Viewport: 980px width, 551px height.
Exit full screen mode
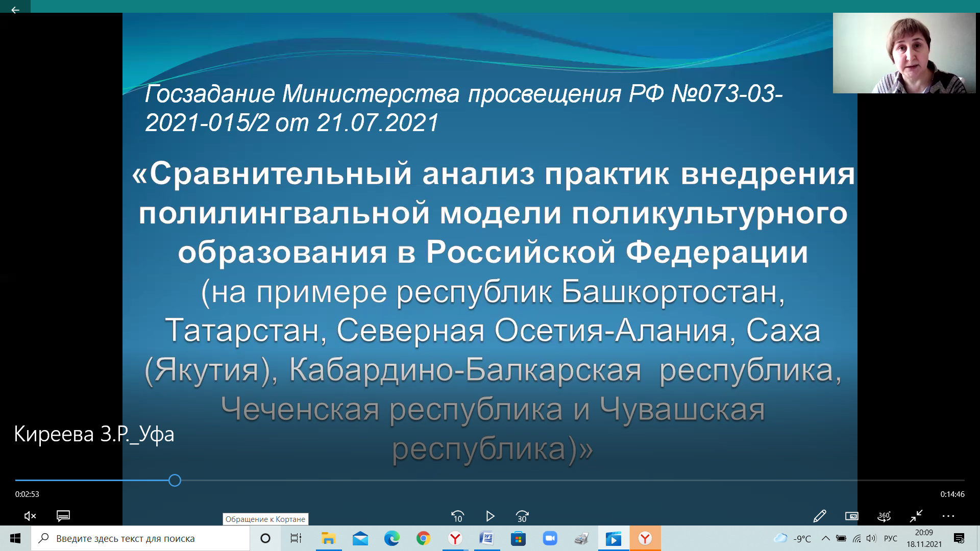pyautogui.click(x=916, y=516)
